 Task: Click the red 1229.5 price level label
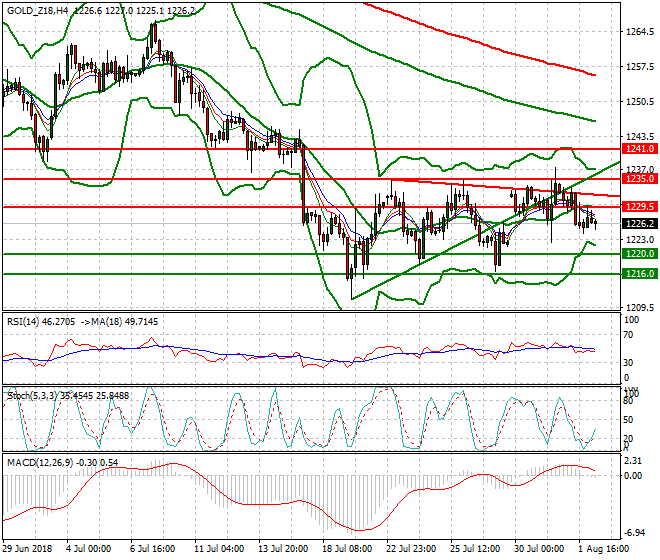tap(639, 207)
